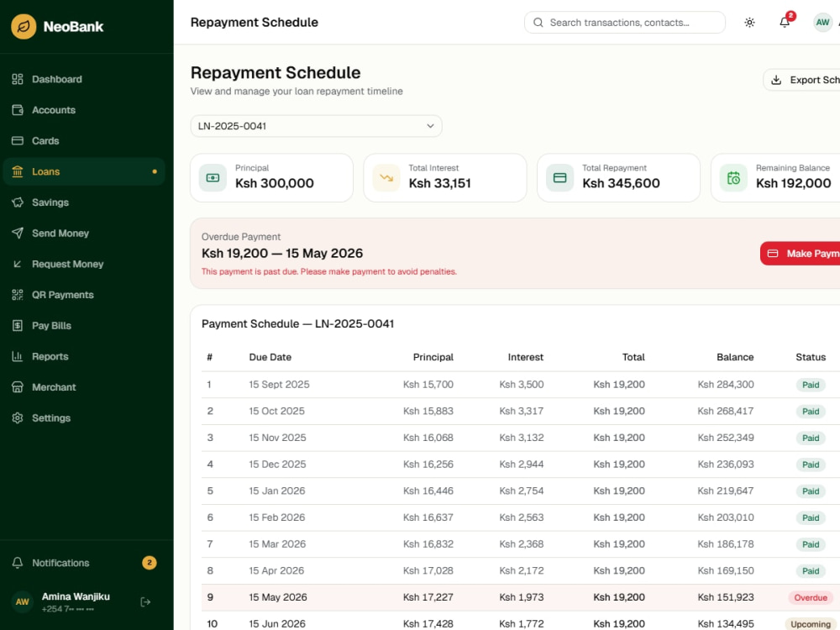The height and width of the screenshot is (630, 840).
Task: Click the Reports bar chart icon
Action: coord(18,356)
